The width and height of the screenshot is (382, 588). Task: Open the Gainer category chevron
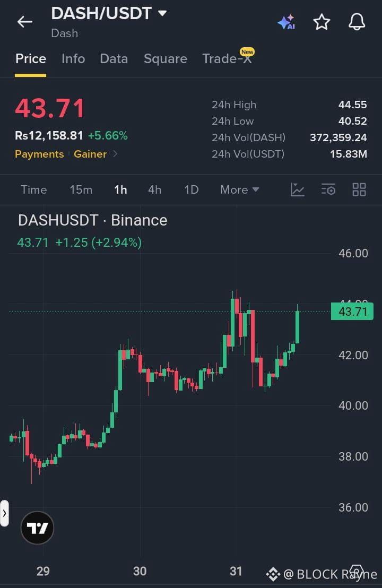point(115,154)
